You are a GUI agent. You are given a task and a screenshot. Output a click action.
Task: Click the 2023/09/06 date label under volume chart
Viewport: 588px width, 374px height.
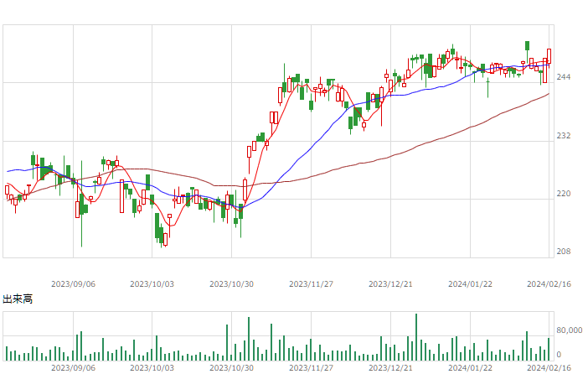pyautogui.click(x=73, y=367)
